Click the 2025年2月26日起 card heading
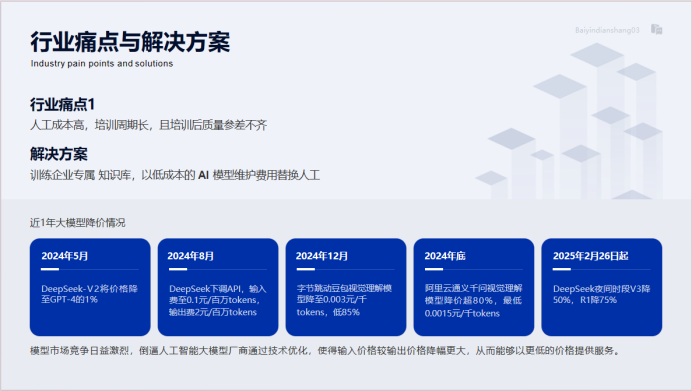This screenshot has height=391, width=692. pyautogui.click(x=590, y=256)
